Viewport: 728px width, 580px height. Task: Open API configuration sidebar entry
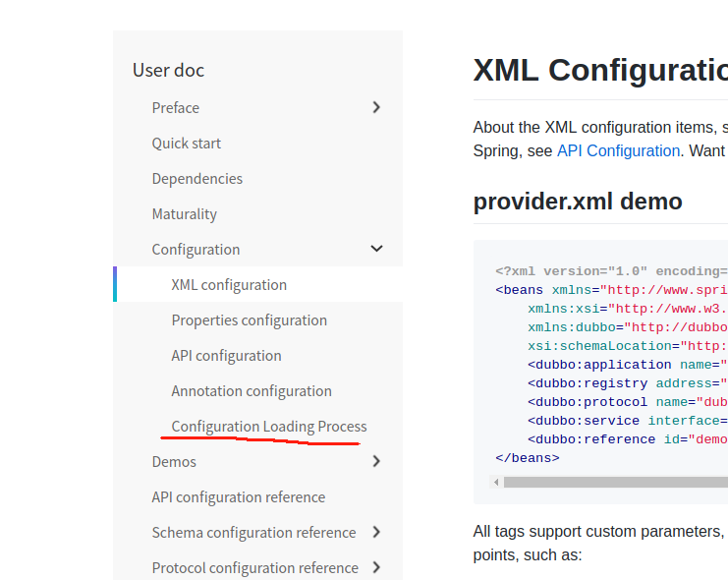[226, 356]
